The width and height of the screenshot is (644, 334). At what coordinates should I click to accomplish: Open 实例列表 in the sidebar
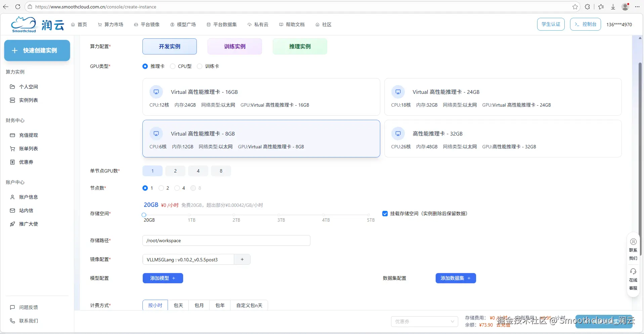tap(29, 100)
